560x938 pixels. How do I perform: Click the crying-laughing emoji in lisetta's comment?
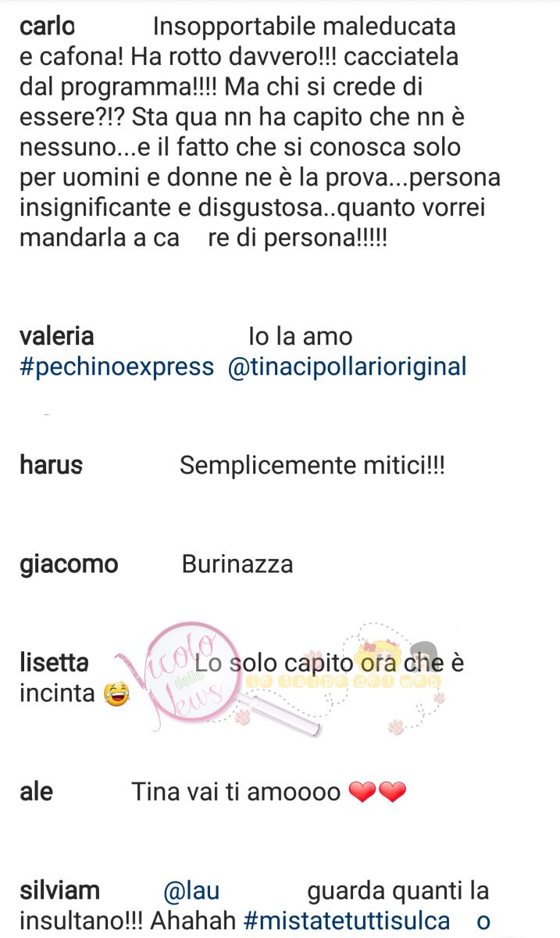pos(116,693)
